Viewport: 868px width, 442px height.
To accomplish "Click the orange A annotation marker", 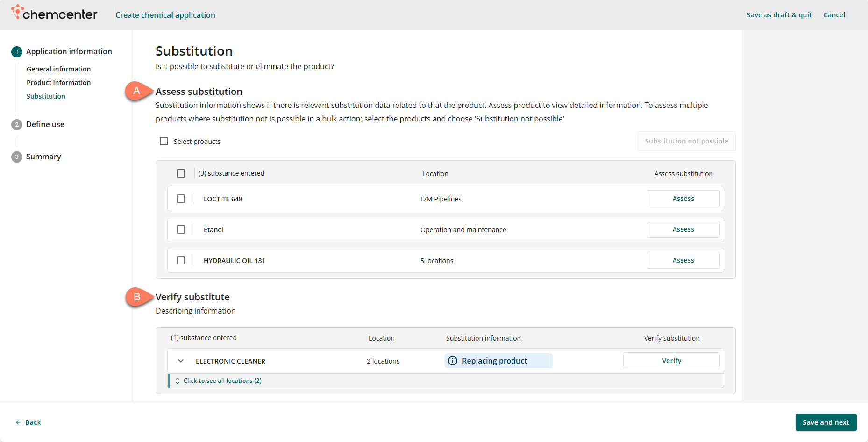I will coord(137,91).
